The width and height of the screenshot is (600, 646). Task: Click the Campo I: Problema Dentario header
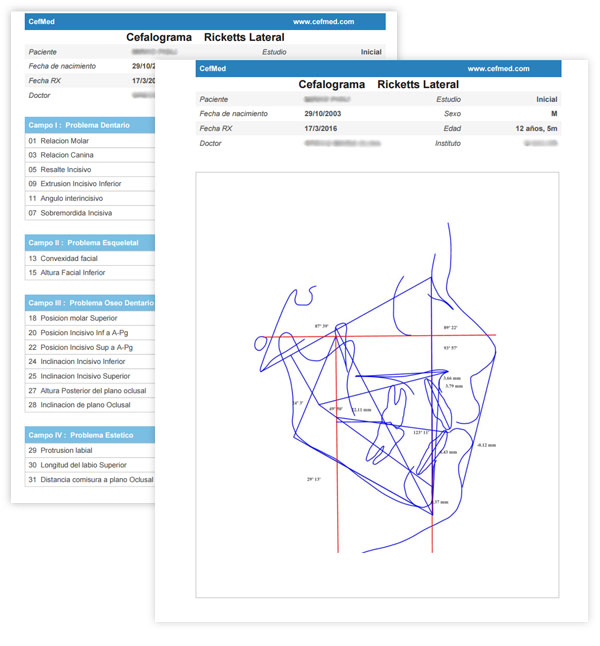click(x=90, y=125)
